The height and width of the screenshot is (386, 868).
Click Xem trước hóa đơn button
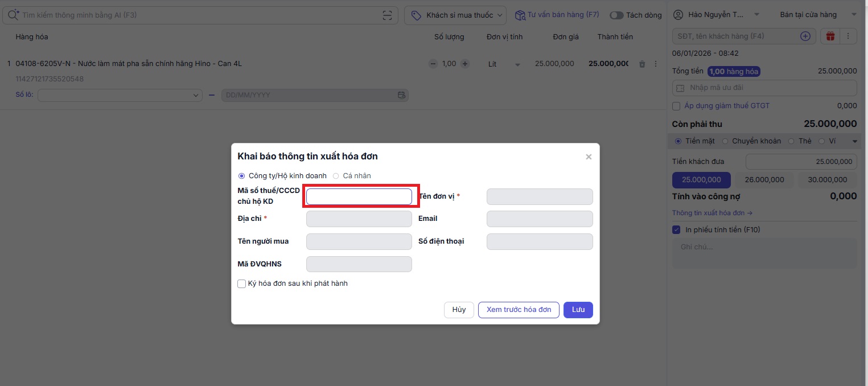[x=519, y=310]
